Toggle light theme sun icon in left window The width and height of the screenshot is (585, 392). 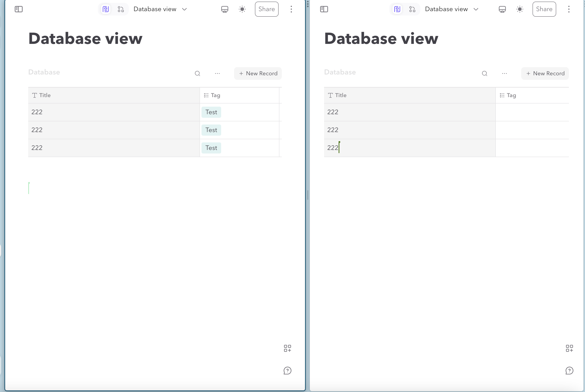pos(242,9)
